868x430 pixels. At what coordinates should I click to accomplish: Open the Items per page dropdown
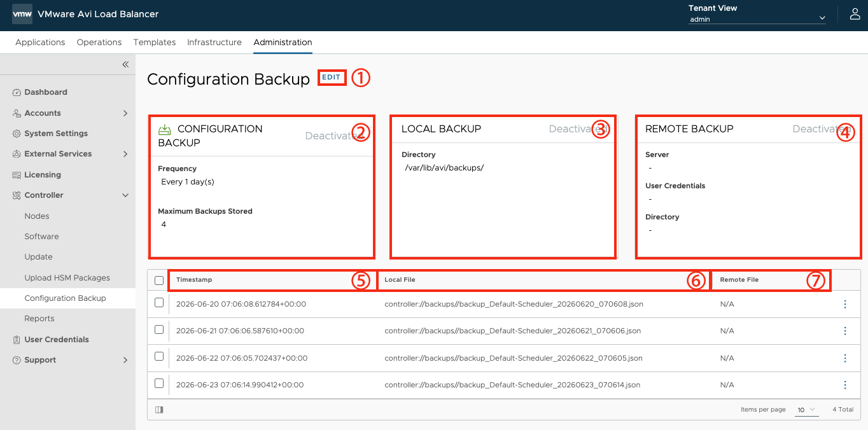(807, 410)
